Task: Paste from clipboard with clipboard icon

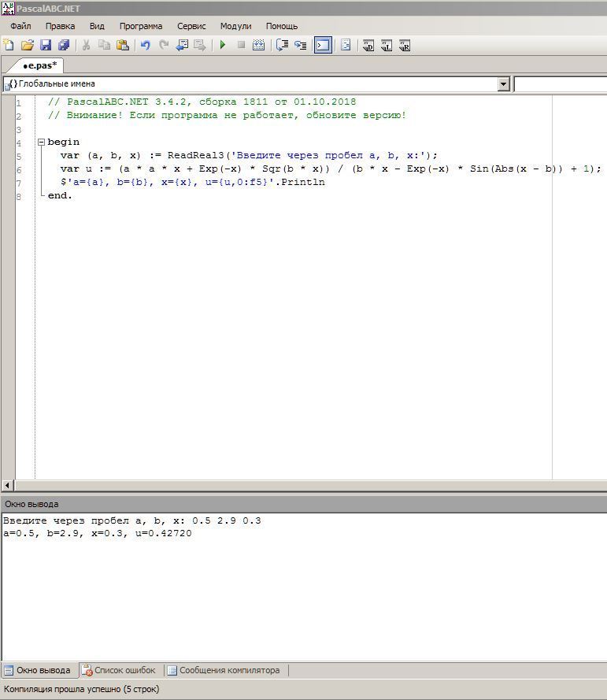Action: coord(122,45)
